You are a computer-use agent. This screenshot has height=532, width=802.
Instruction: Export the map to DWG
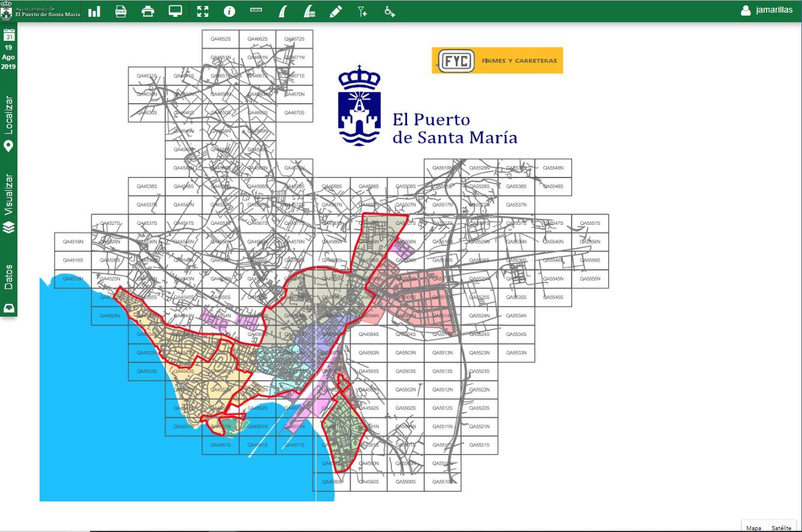(x=121, y=11)
